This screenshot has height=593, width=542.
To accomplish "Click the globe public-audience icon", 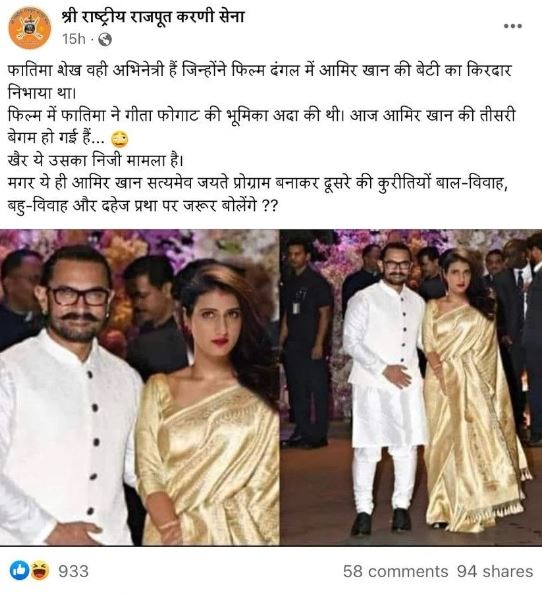I will click(x=105, y=39).
